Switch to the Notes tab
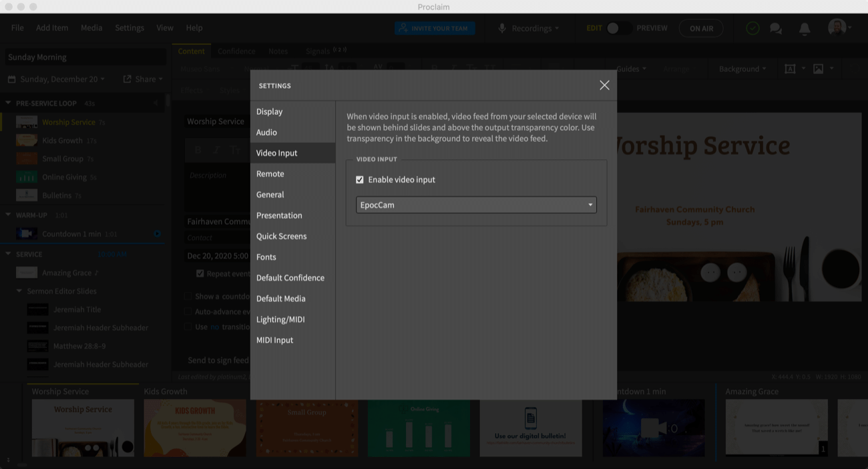The width and height of the screenshot is (868, 469). pos(278,51)
